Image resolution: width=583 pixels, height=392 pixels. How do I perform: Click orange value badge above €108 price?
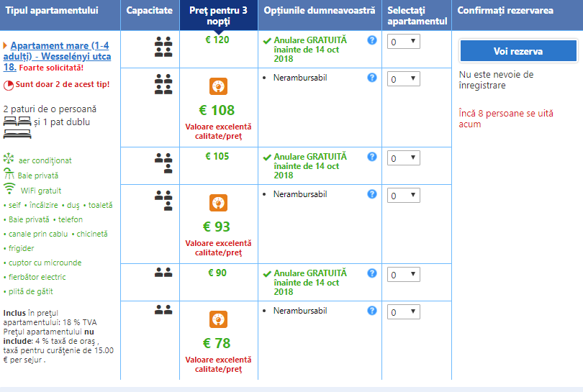[218, 86]
